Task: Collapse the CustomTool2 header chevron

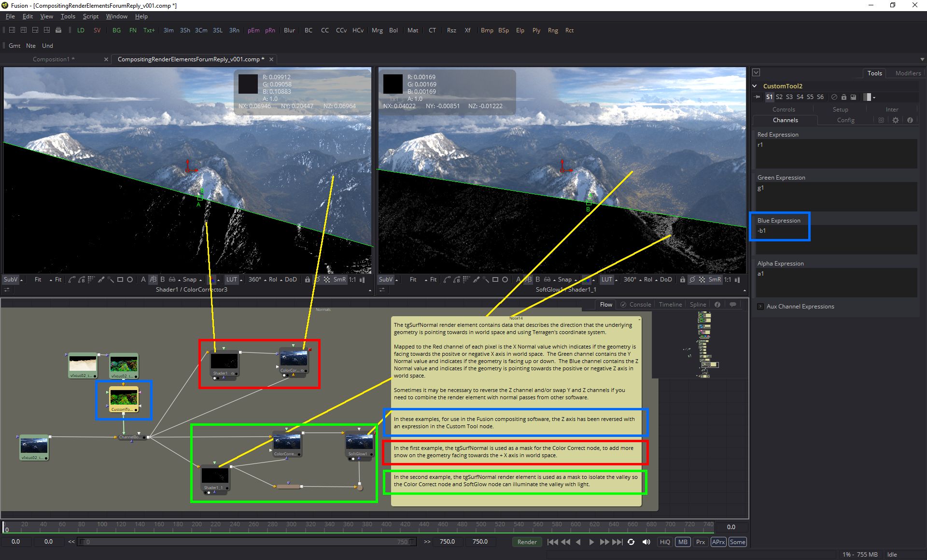Action: pos(755,86)
